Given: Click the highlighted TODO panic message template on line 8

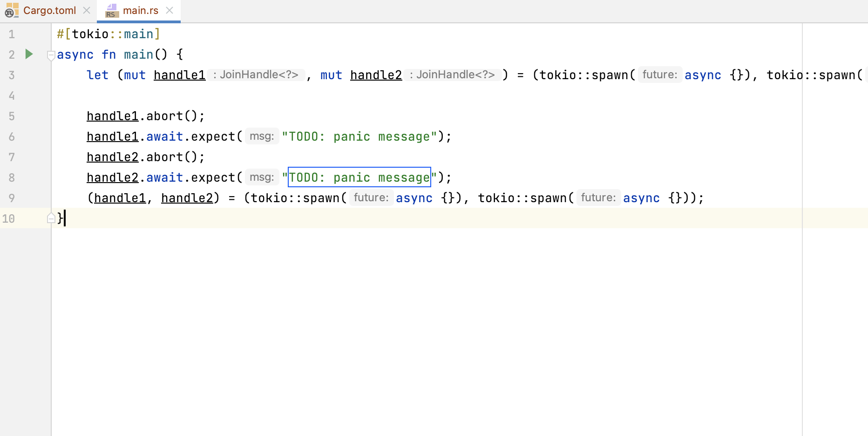Looking at the screenshot, I should [359, 177].
